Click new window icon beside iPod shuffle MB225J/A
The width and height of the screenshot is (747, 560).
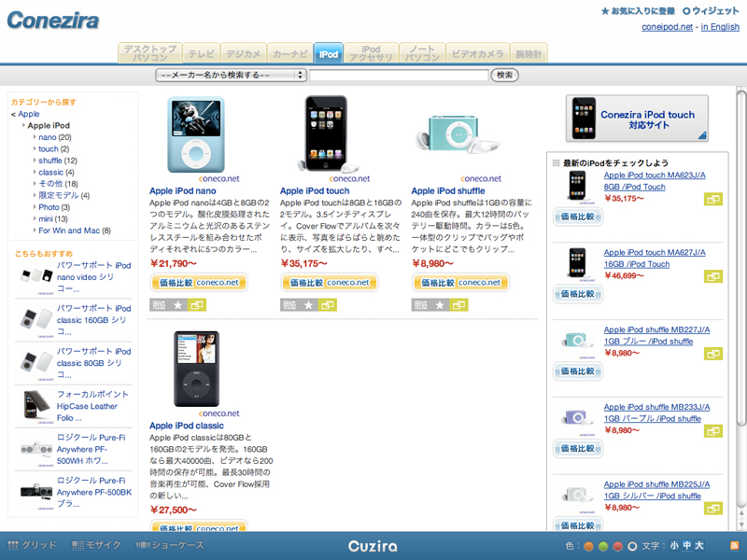(713, 508)
